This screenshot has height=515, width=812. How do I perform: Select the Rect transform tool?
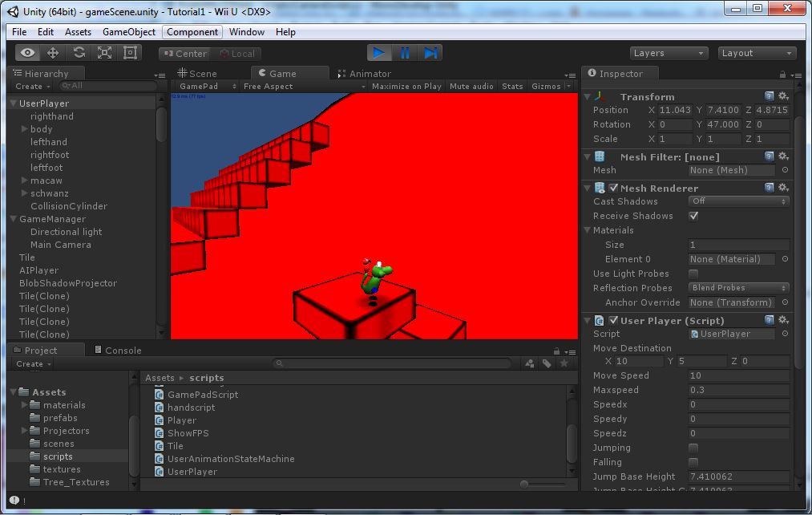tap(130, 53)
